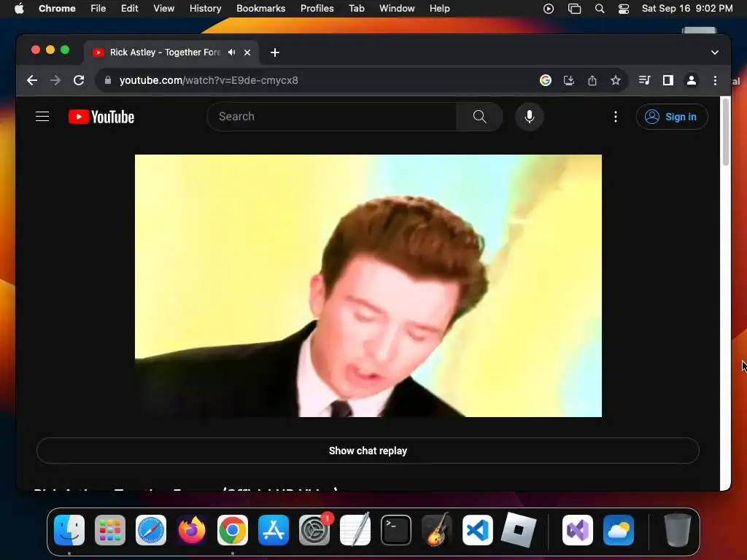Open the YouTube hamburger guide menu
This screenshot has width=747, height=560.
point(42,117)
